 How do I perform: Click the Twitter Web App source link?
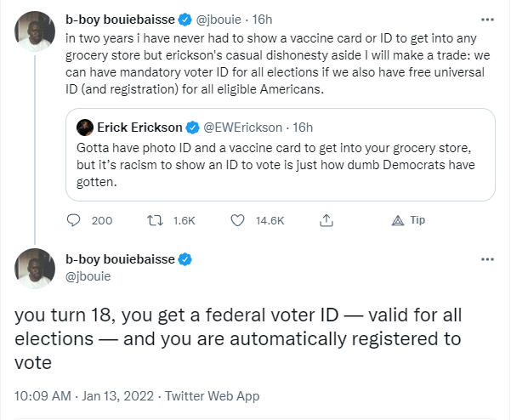[x=213, y=396]
